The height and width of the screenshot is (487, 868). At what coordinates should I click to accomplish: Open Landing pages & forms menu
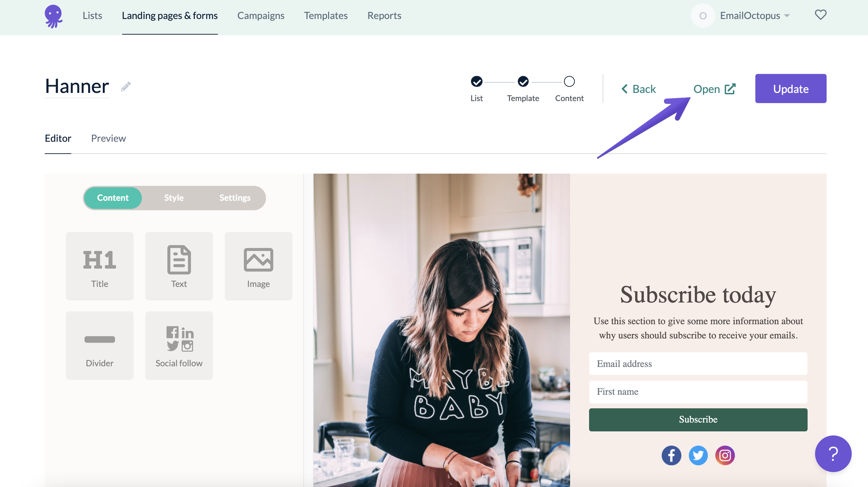(170, 16)
